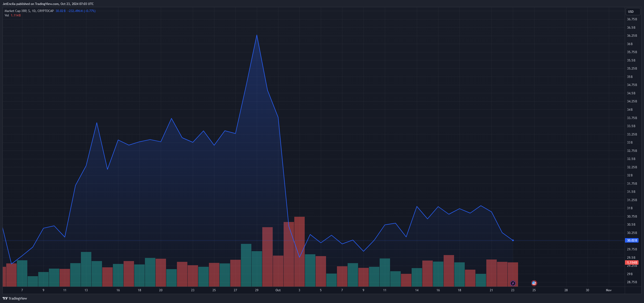Click the 36.25B price scale label
This screenshot has width=644, height=303.
632,36
